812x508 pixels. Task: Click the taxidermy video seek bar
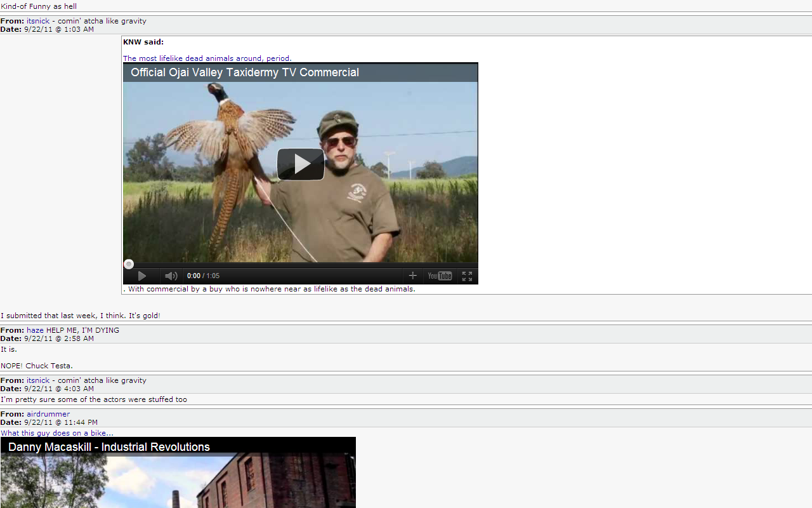(301, 264)
